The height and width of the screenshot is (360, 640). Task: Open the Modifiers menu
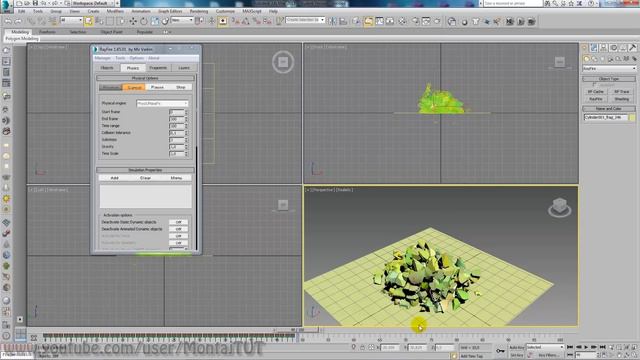pos(115,11)
